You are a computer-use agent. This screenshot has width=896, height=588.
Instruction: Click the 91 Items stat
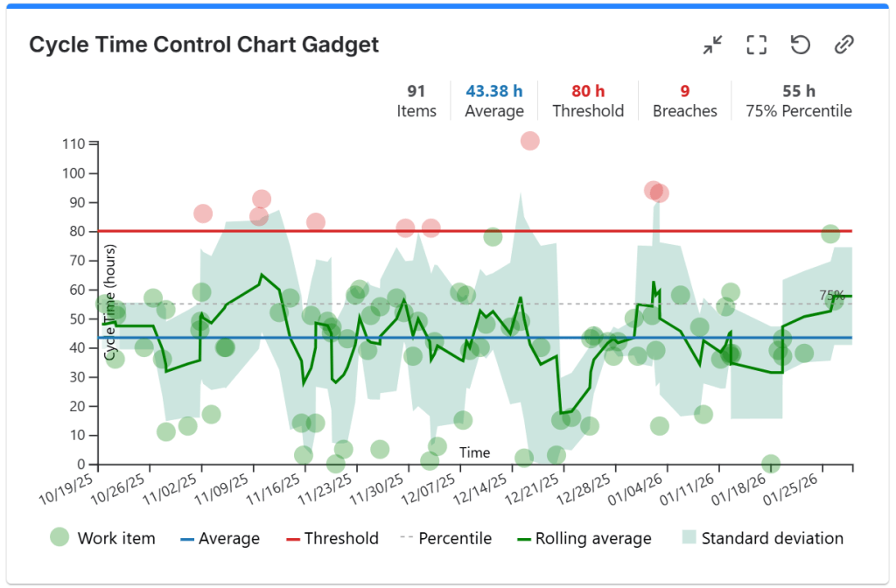(416, 101)
